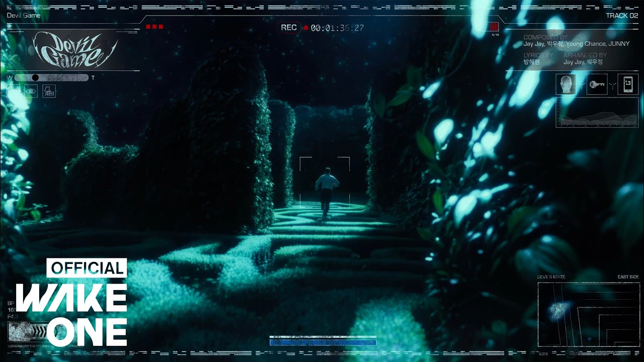The width and height of the screenshot is (644, 362).
Task: Click the zoom slider black knob
Action: pyautogui.click(x=35, y=77)
